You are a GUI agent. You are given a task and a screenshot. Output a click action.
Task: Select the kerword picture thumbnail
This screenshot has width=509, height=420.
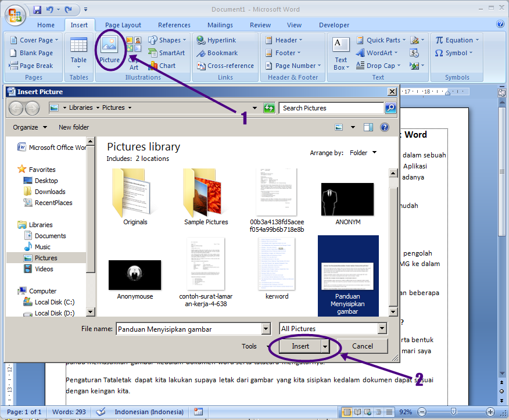[277, 268]
